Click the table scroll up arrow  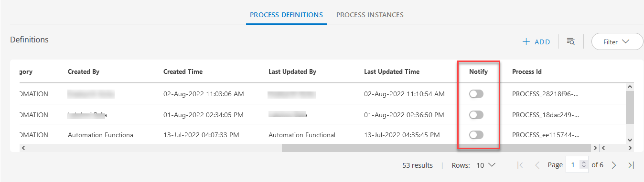[x=630, y=87]
